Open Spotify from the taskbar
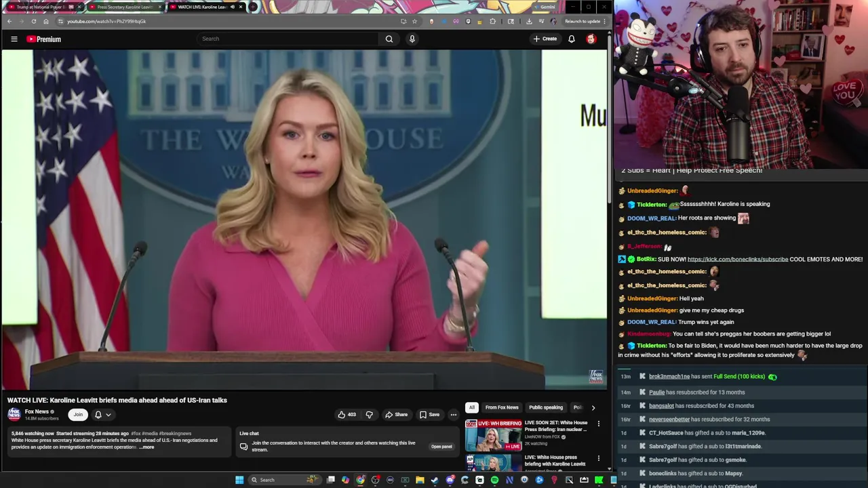Screen dimensions: 868x488 pos(494,480)
